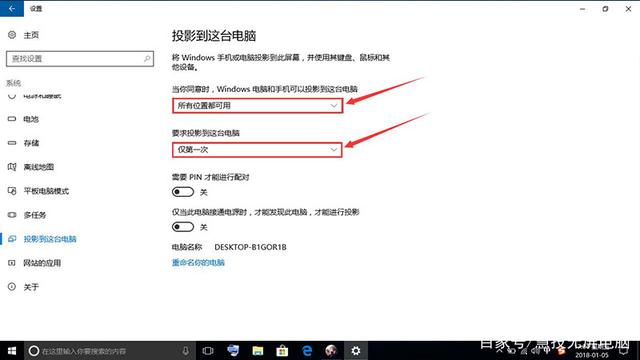Open 电池 battery settings
The width and height of the screenshot is (640, 360).
click(x=31, y=119)
